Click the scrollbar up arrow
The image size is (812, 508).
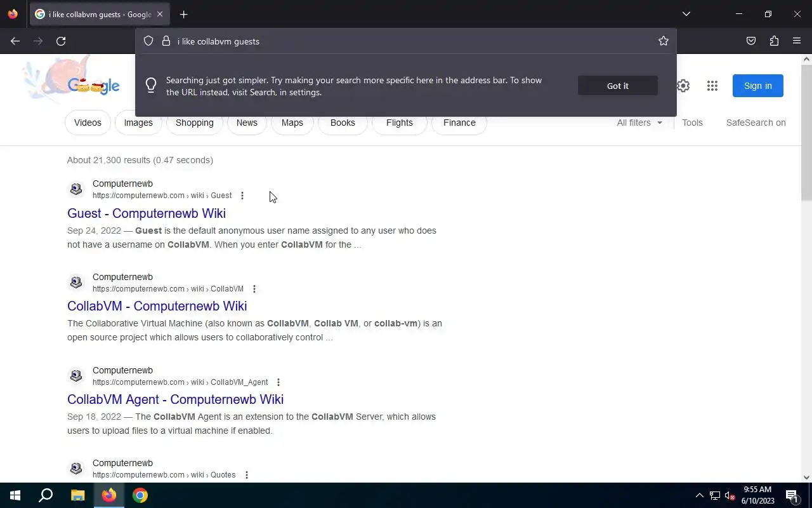click(806, 59)
